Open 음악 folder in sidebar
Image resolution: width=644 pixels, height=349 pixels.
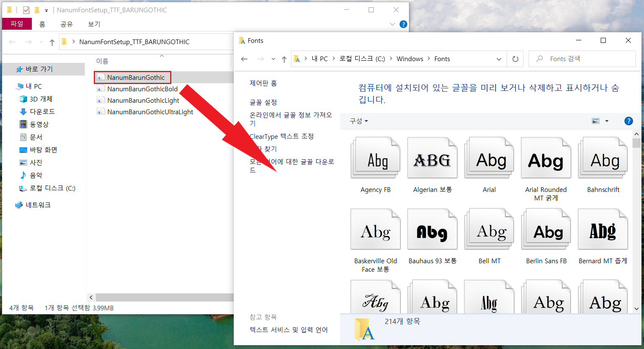[x=31, y=175]
